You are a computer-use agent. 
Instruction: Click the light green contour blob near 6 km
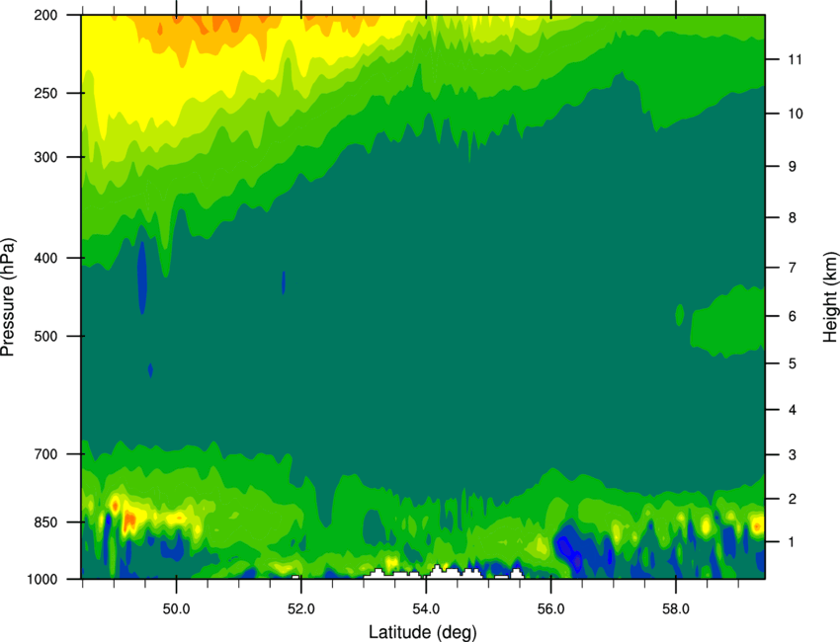pos(727,321)
